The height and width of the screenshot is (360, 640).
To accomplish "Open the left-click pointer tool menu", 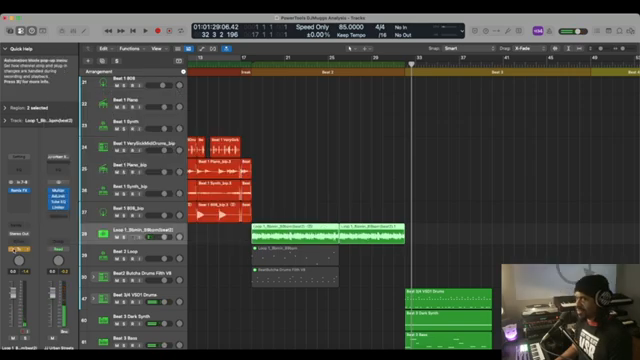I will [351, 49].
